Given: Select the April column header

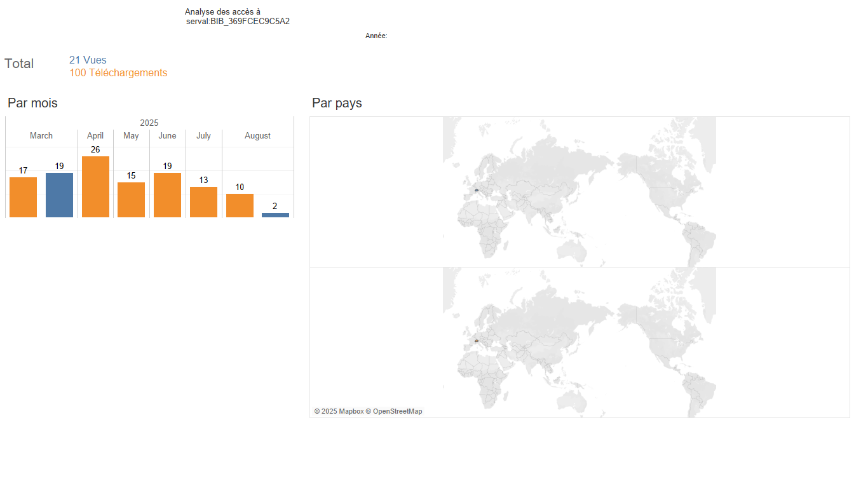Looking at the screenshot, I should (x=95, y=136).
